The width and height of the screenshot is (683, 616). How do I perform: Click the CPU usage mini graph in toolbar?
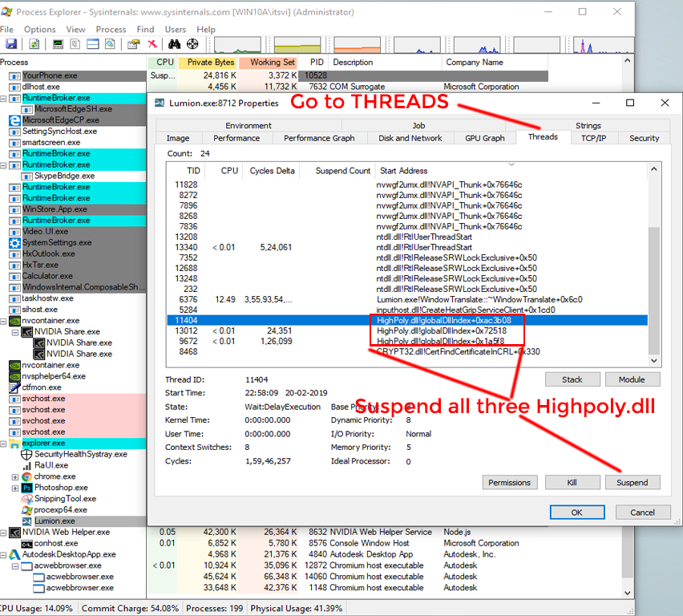tap(237, 45)
